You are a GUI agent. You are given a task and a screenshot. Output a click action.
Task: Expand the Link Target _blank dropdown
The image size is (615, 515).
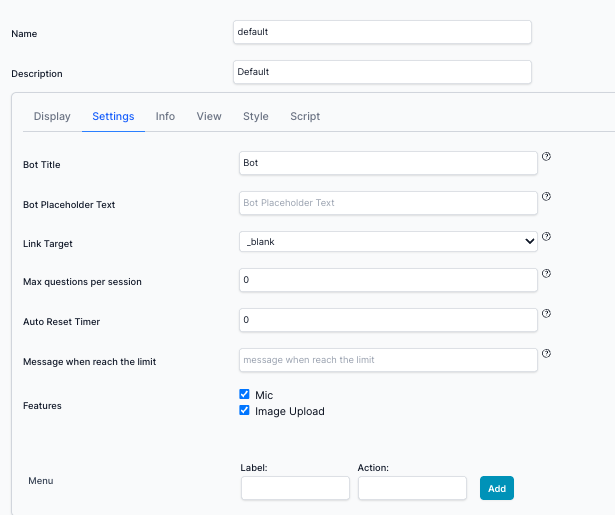coord(388,242)
